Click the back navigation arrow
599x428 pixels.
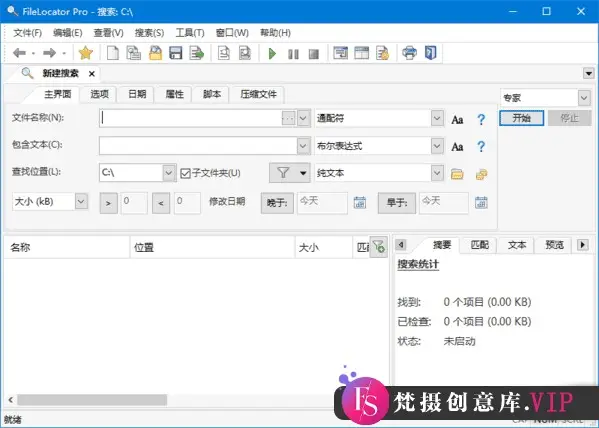point(19,53)
